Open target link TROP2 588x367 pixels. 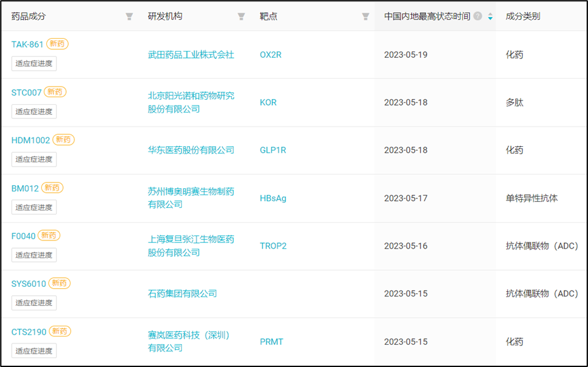(x=273, y=246)
